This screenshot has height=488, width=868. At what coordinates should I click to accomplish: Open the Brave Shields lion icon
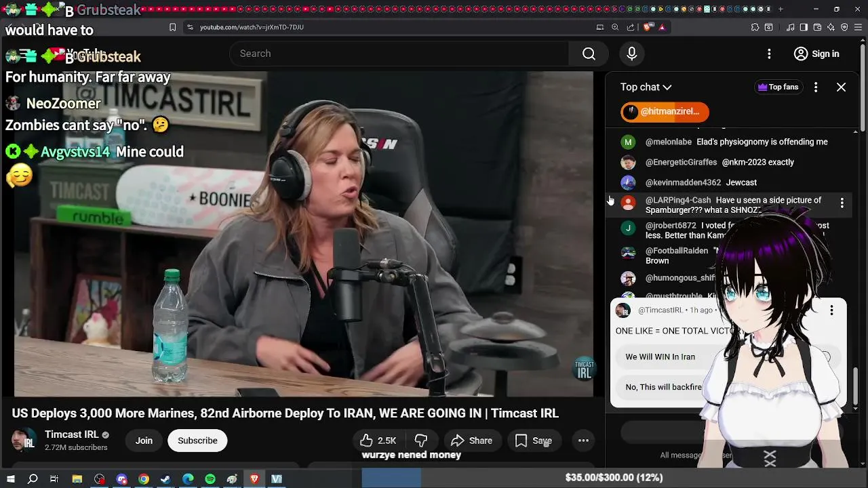647,27
